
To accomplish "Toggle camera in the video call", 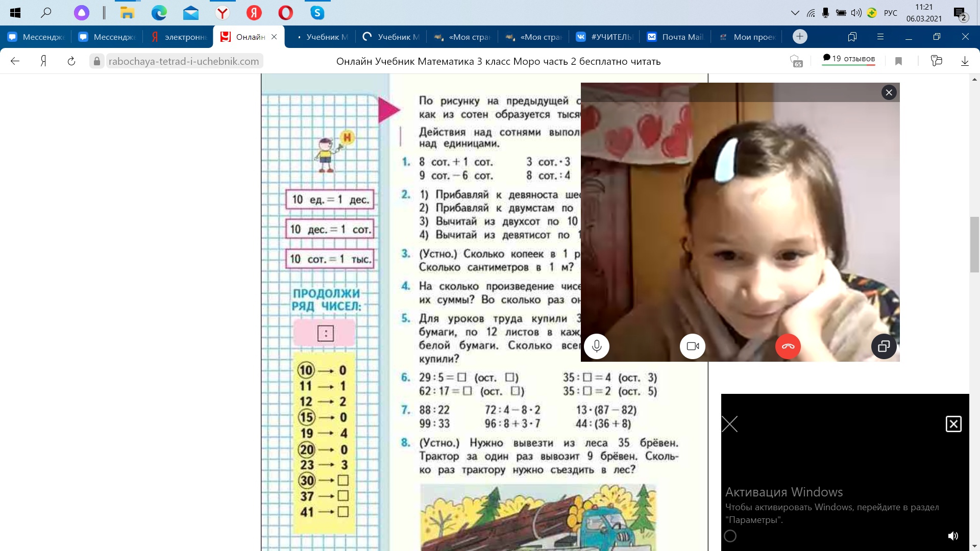I will 693,346.
